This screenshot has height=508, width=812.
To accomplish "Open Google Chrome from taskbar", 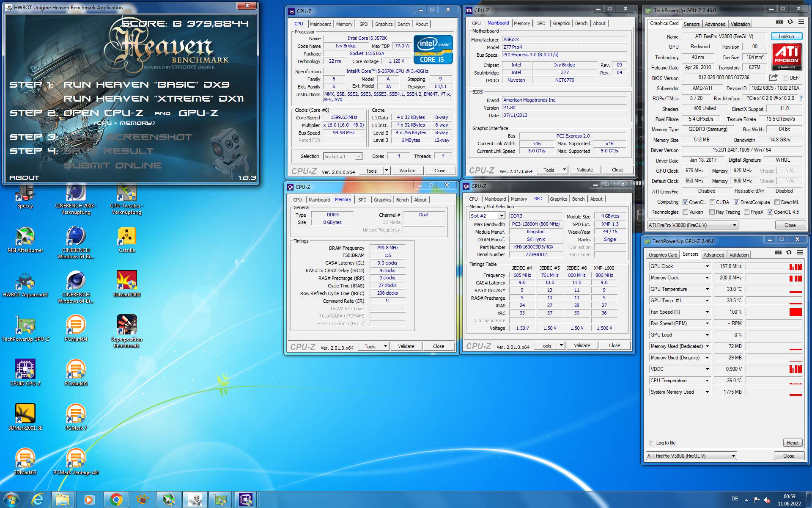I will click(116, 500).
